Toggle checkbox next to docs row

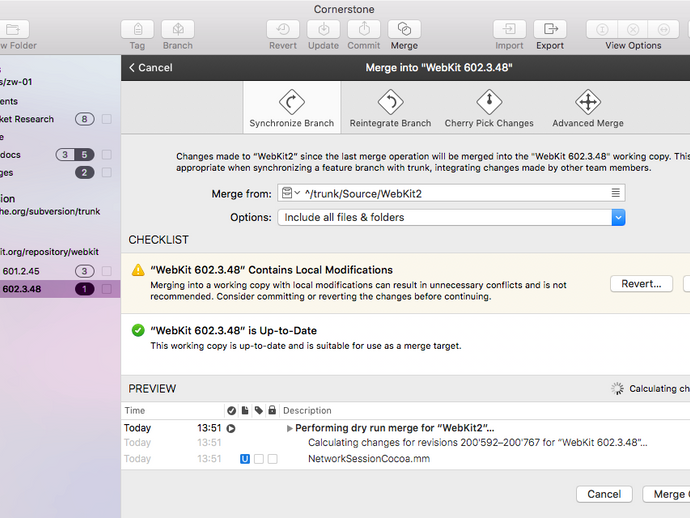106,154
